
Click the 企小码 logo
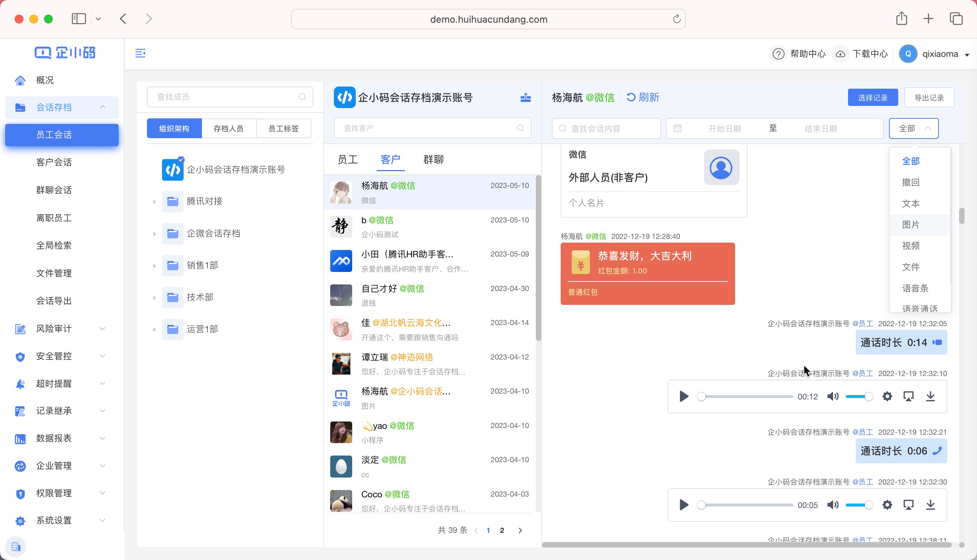(x=65, y=53)
